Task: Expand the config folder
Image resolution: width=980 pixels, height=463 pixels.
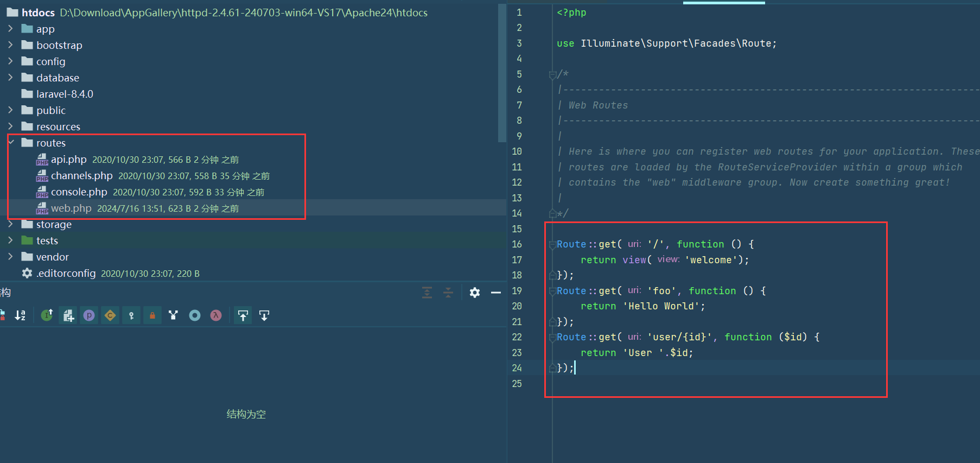Action: [x=10, y=61]
